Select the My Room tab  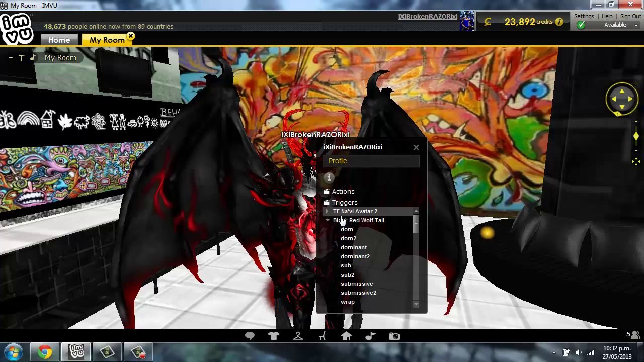click(107, 40)
